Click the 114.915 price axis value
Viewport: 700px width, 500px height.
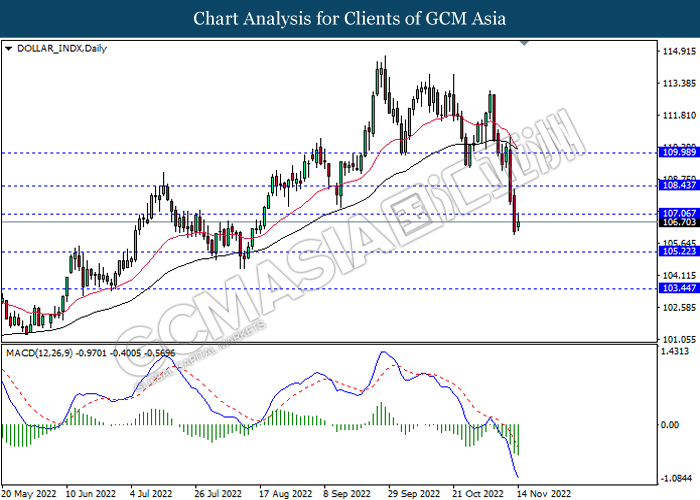pos(679,51)
